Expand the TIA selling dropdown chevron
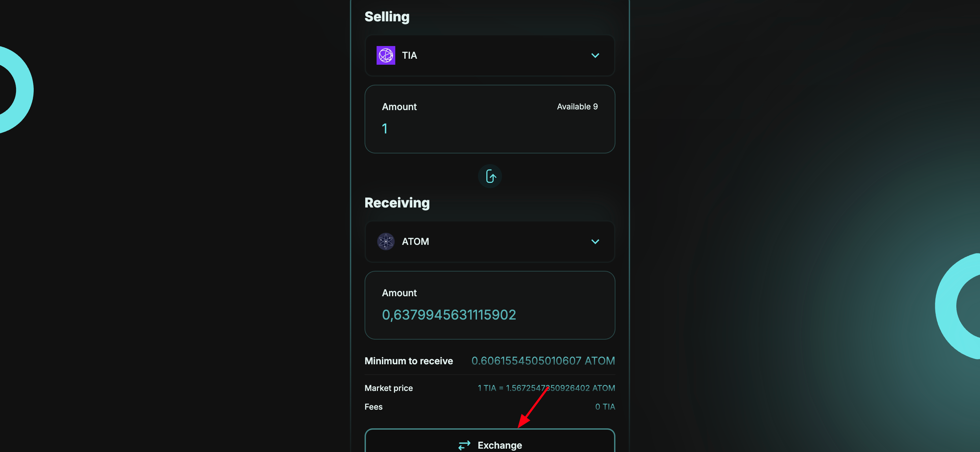This screenshot has width=980, height=452. pos(595,56)
